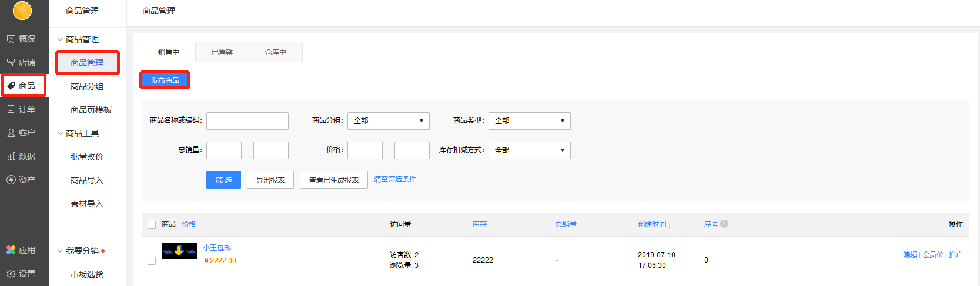Open the 客户 customers sidebar icon
Screen dimensions: 980x286
tap(11, 133)
